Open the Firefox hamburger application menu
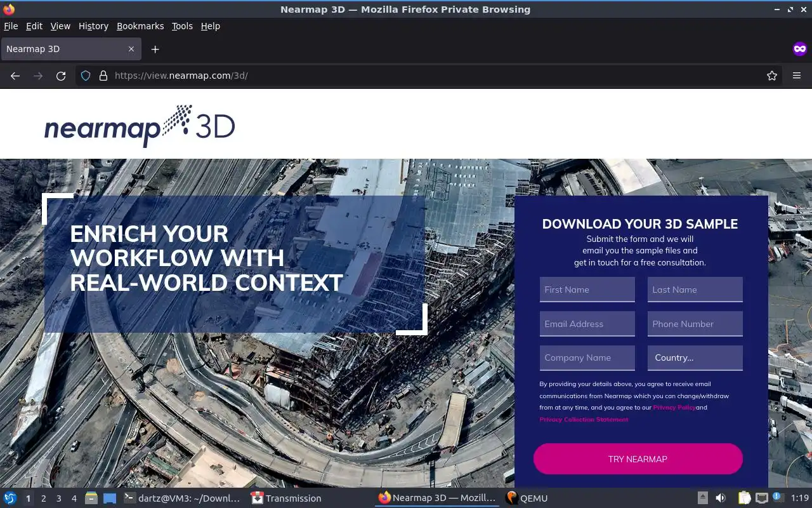The width and height of the screenshot is (812, 508). 797,76
